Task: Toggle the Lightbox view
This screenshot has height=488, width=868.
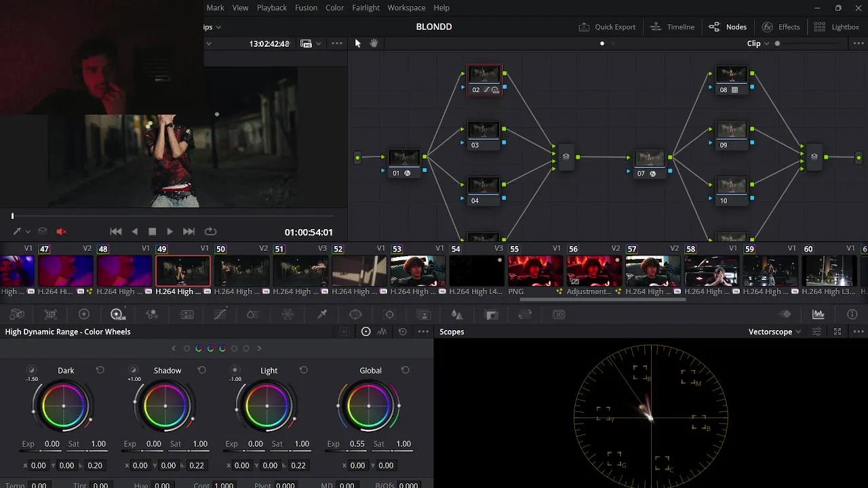Action: point(837,27)
